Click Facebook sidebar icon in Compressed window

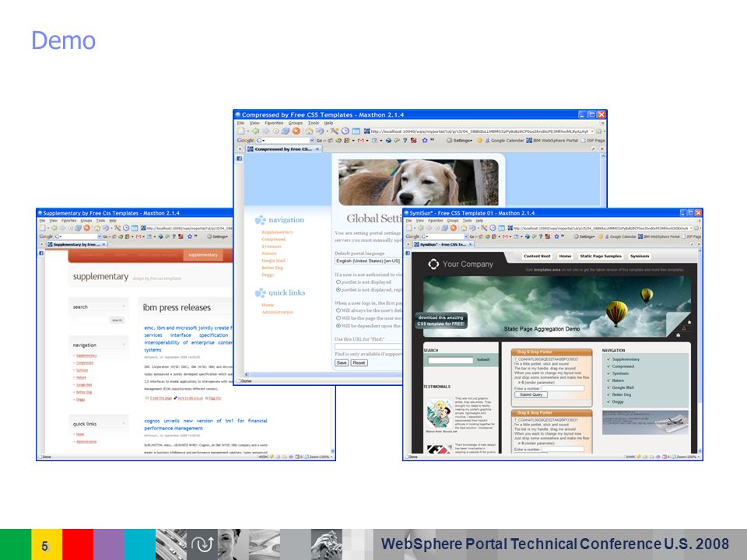pos(239,159)
